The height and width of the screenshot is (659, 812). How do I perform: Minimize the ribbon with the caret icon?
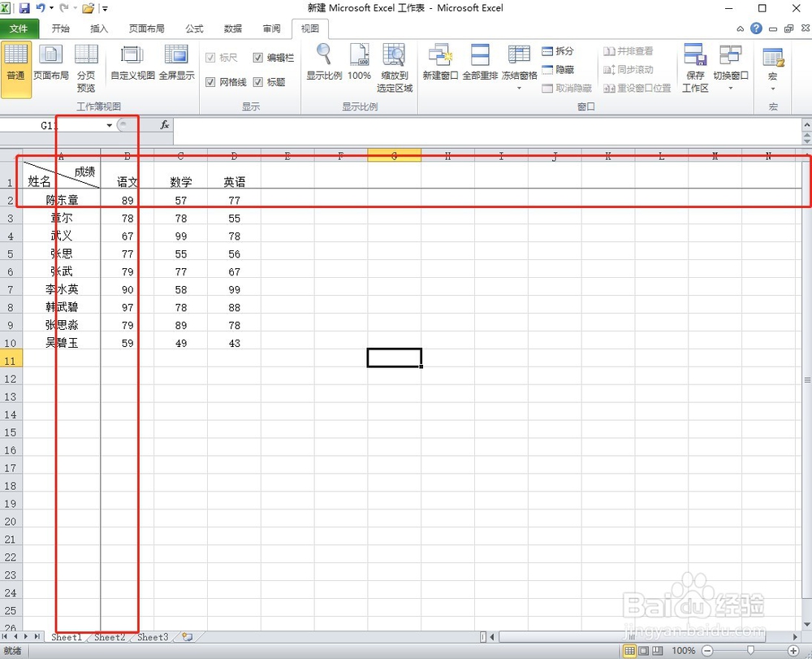(741, 29)
